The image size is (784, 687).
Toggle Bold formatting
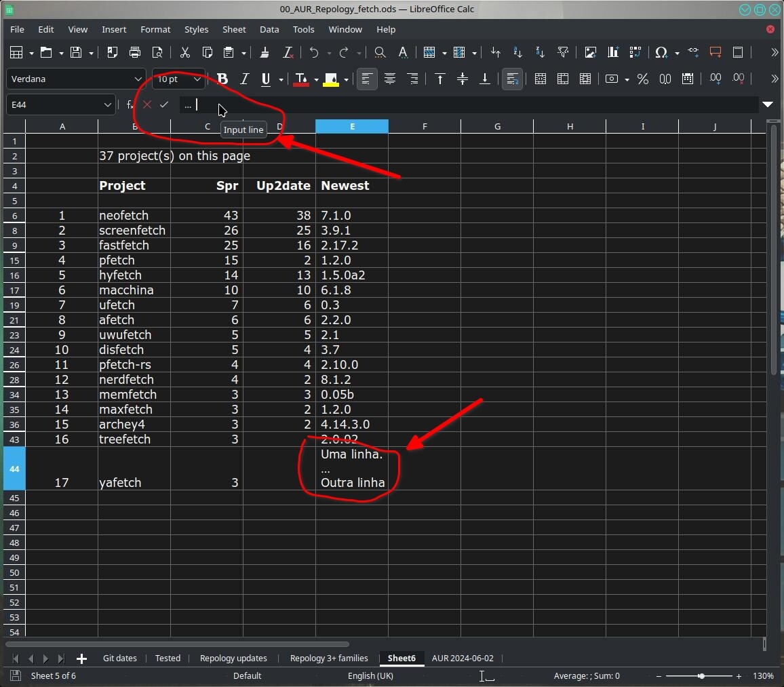222,79
